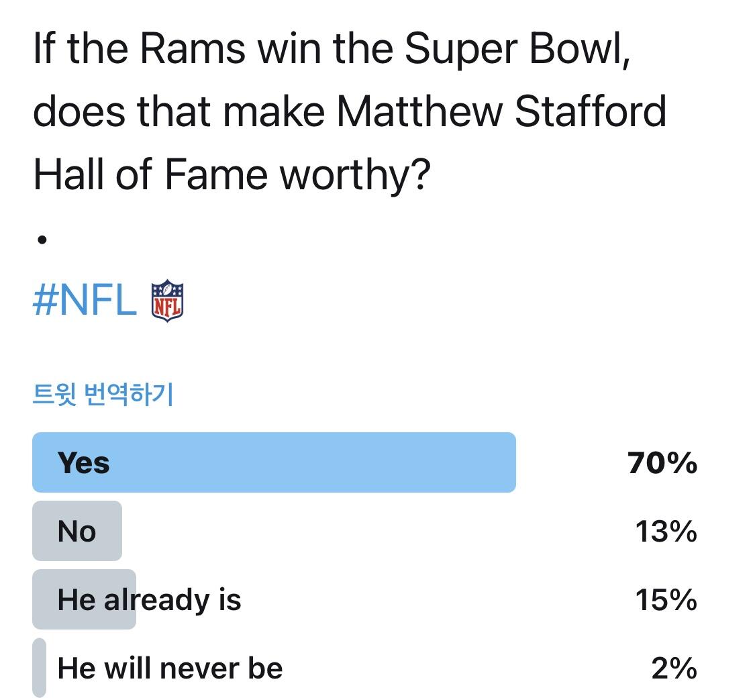Click the 'Hall of Fame worthy?' line
The width and height of the screenshot is (755, 700).
coord(231,174)
